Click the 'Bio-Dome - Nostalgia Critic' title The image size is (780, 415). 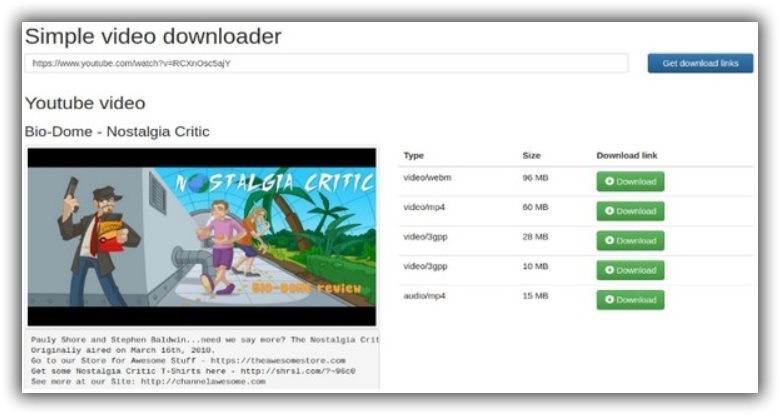point(117,131)
